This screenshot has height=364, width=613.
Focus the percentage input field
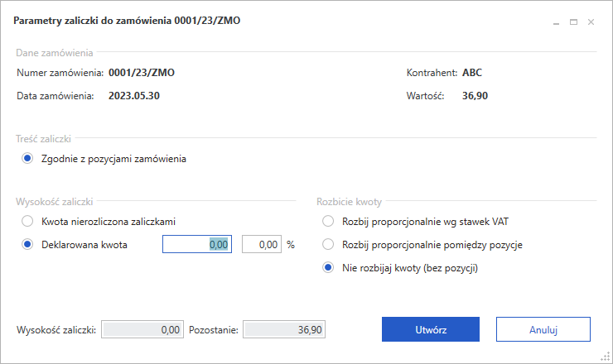[261, 245]
